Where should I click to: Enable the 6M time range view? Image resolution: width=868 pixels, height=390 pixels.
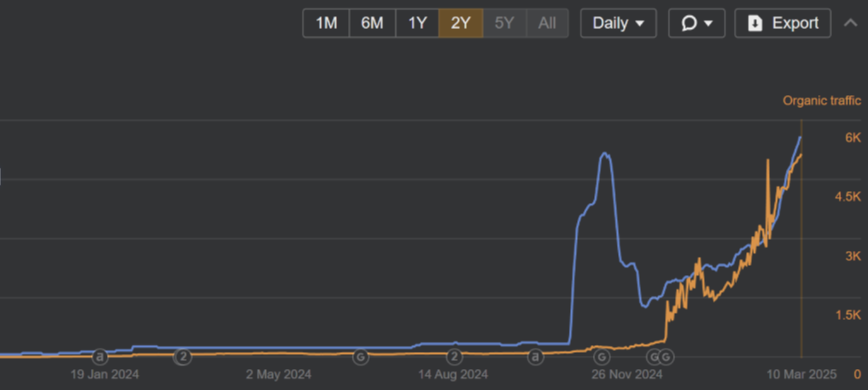click(x=372, y=23)
